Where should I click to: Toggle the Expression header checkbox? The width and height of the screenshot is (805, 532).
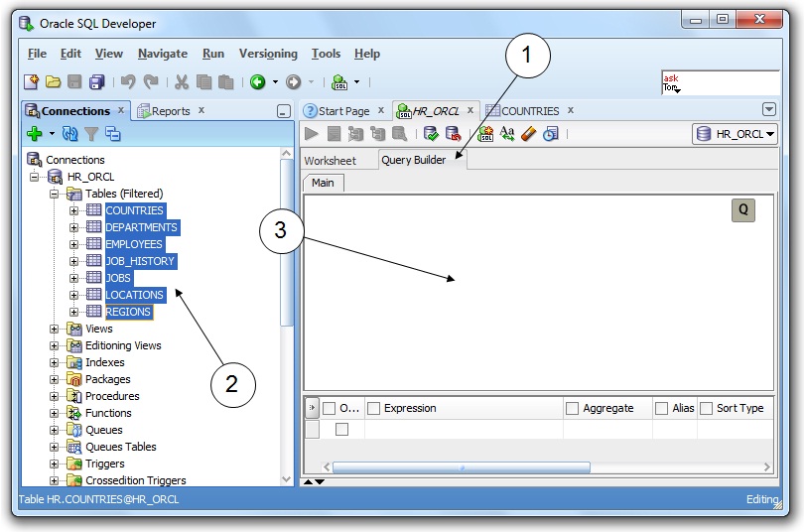(374, 408)
